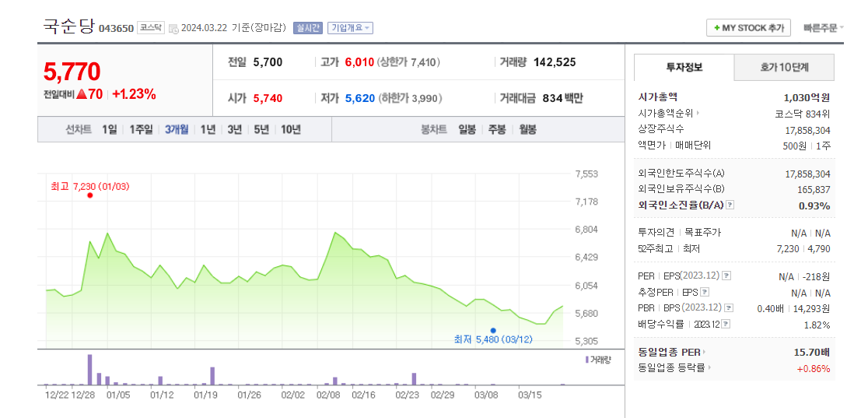
Task: Click the arrow next to 동일업종 등락률
Action: pos(709,367)
